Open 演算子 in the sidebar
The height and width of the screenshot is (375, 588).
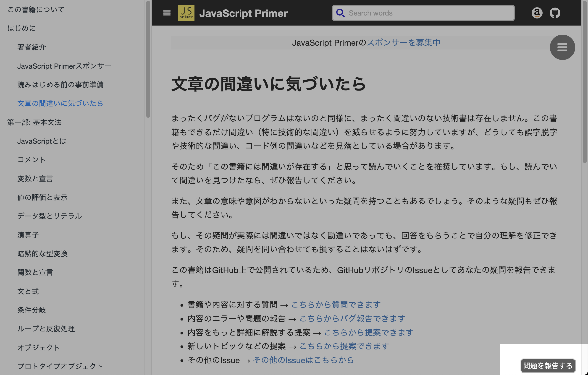pyautogui.click(x=28, y=235)
